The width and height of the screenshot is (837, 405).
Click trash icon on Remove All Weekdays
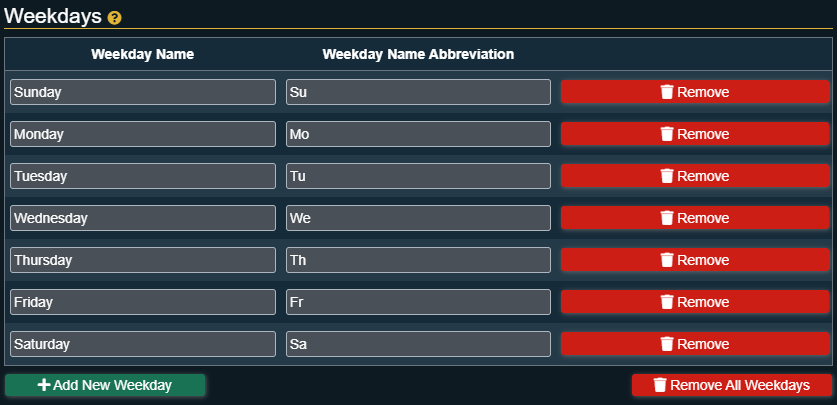click(660, 385)
